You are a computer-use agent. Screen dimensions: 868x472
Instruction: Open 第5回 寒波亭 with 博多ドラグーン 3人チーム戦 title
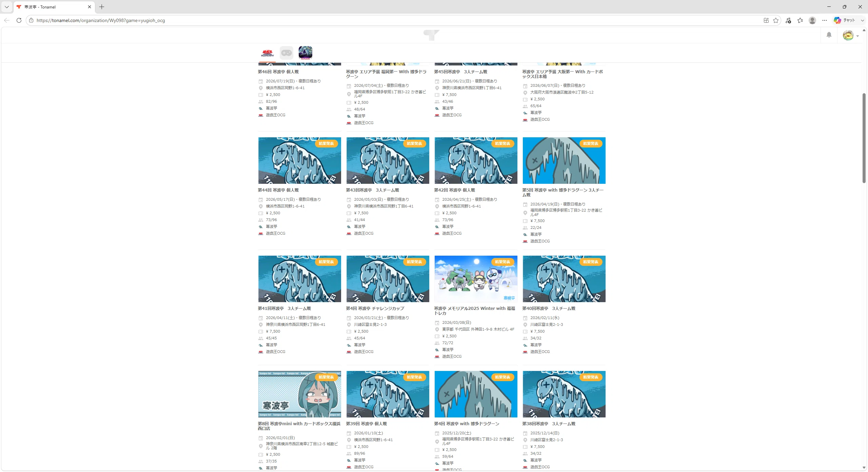563,192
